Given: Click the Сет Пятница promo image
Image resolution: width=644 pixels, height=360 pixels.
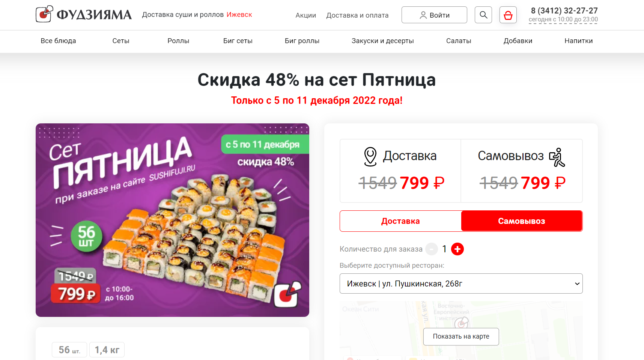Looking at the screenshot, I should [x=172, y=220].
